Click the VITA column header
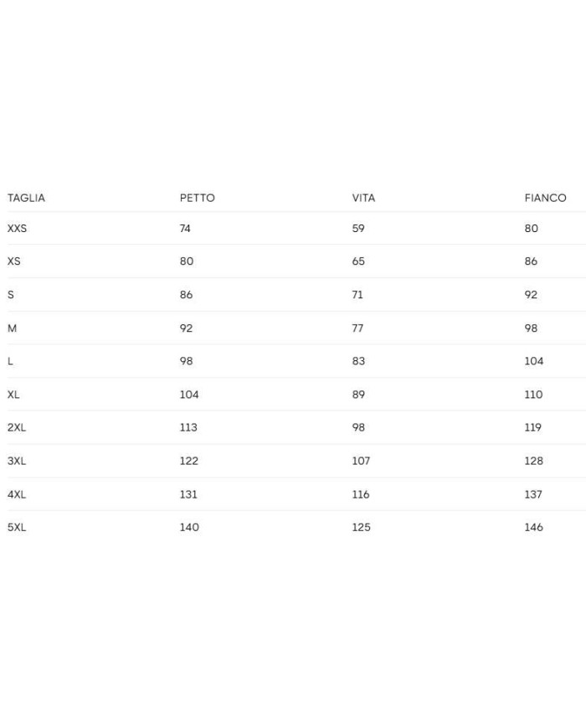 [x=363, y=198]
